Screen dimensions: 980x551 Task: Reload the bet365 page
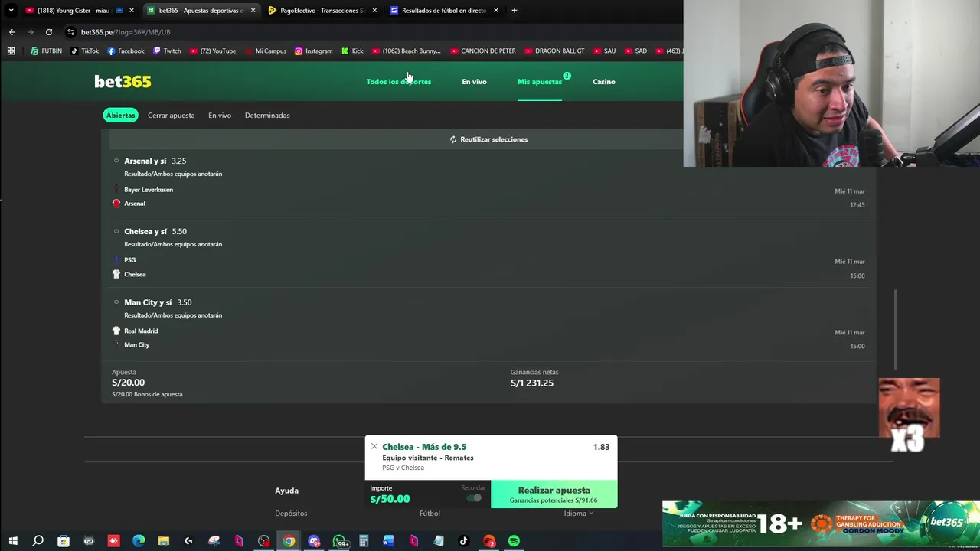[x=48, y=32]
